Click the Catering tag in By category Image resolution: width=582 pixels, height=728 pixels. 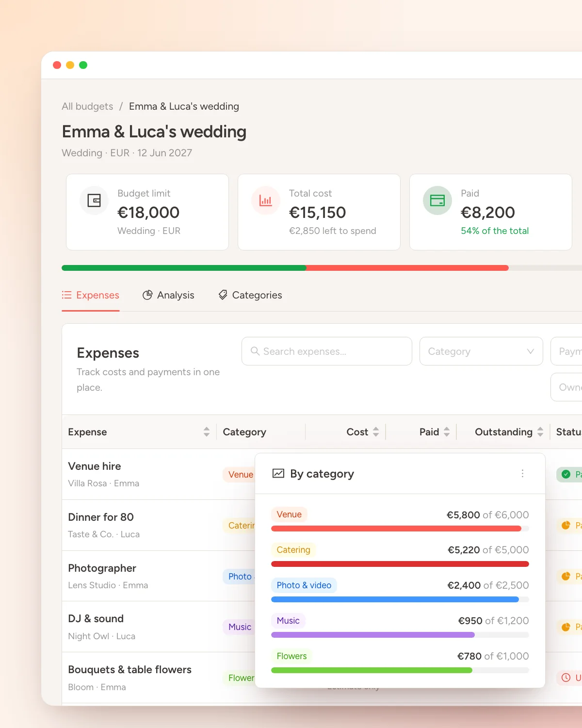click(293, 550)
